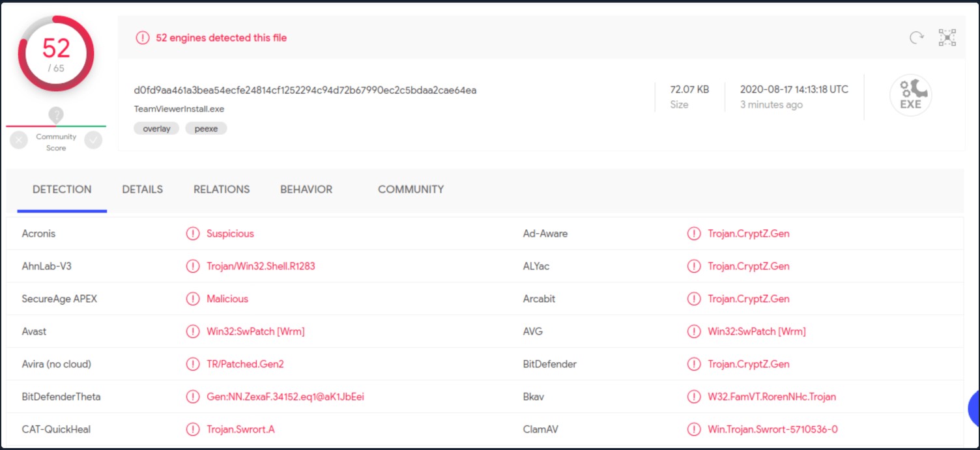Click warning icon beside TR/Patched.Gen2

tap(193, 364)
